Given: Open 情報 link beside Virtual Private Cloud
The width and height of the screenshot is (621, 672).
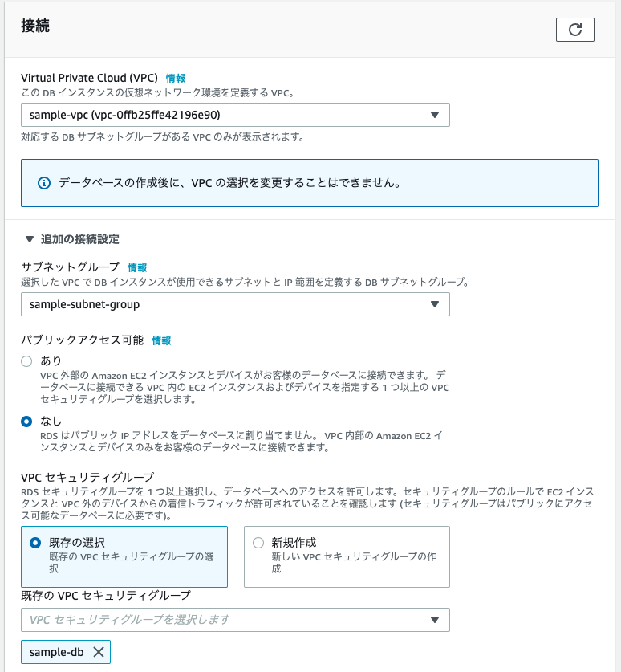Looking at the screenshot, I should click(175, 79).
